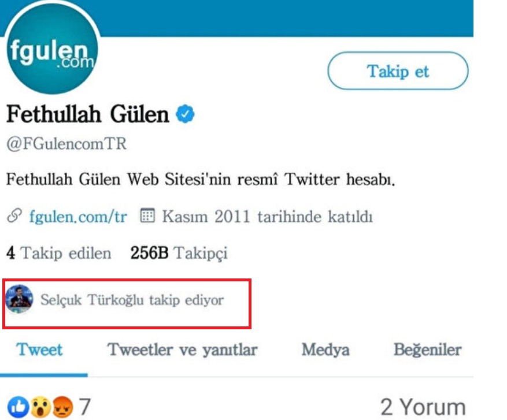Screen dimensions: 507x420
Task: Select the Medya tab
Action: coord(325,350)
